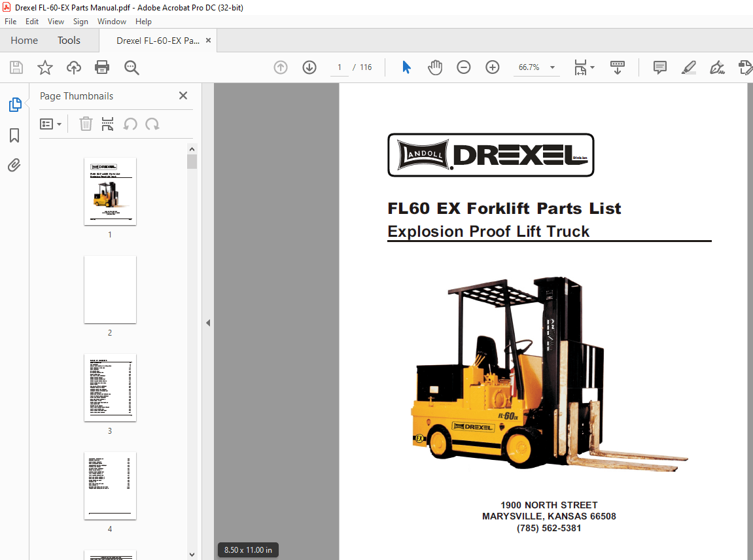Toggle the Page Thumbnails sidebar panel
The image size is (753, 560).
(14, 105)
